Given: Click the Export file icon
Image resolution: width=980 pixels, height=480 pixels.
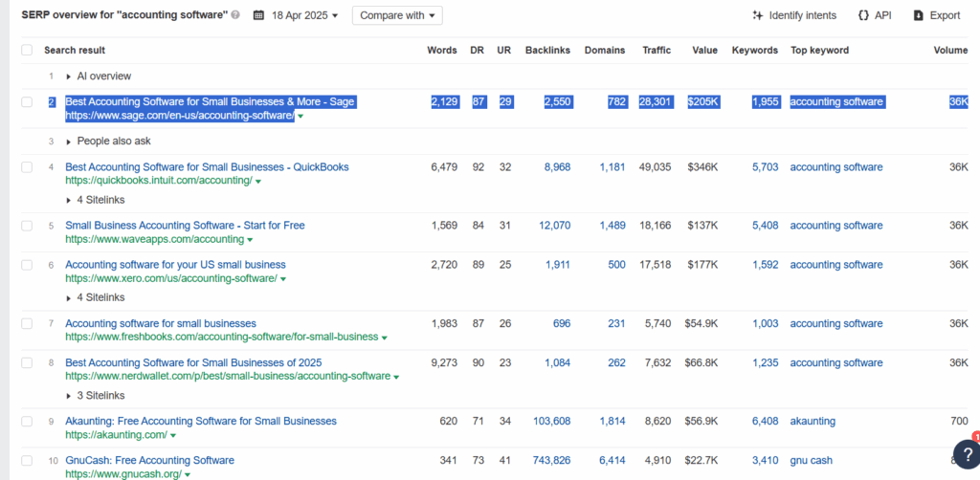Looking at the screenshot, I should tap(918, 15).
